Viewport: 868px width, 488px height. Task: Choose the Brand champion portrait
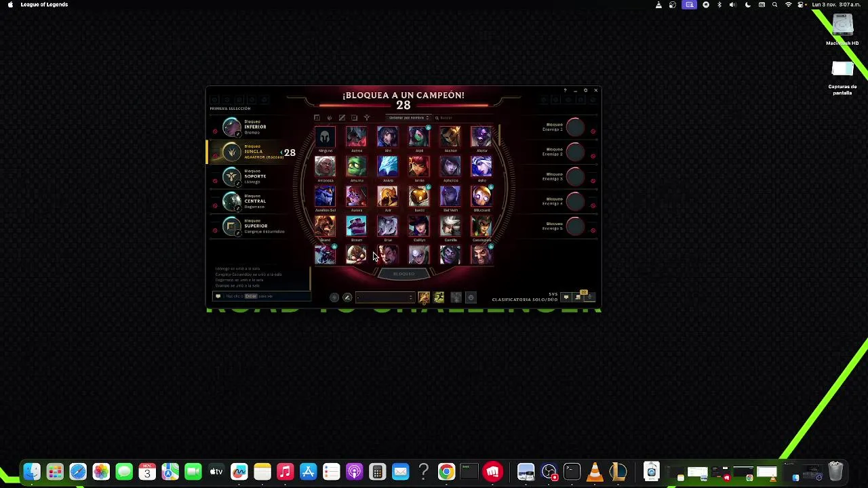[325, 226]
